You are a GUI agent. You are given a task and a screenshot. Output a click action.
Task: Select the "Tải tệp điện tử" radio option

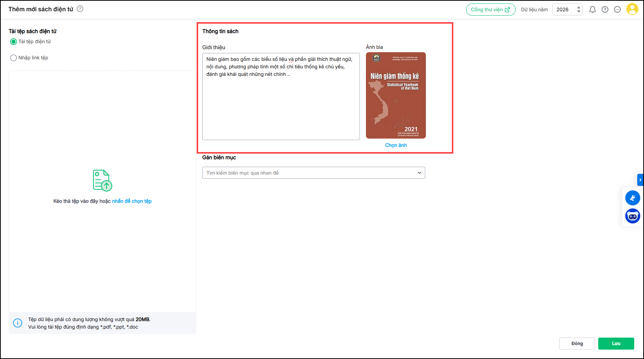coord(14,42)
